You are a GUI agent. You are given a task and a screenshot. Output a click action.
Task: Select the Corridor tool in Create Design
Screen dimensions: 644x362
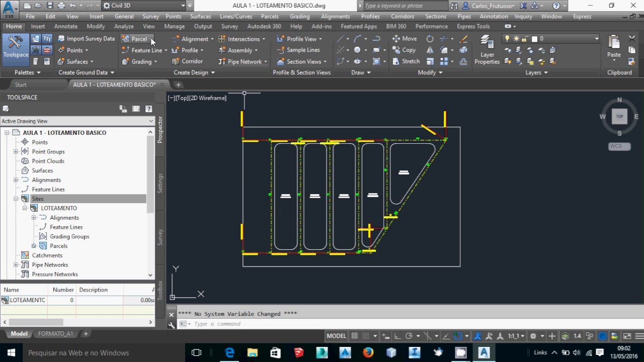[187, 61]
